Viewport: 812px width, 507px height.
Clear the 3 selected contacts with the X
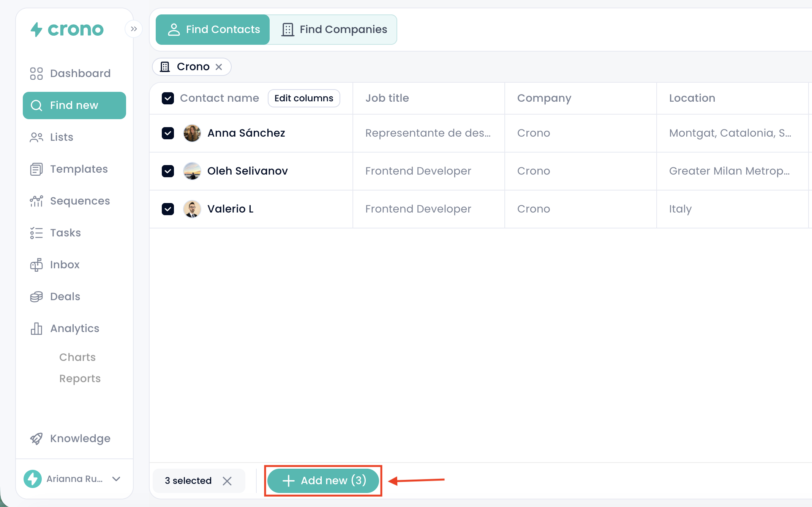(227, 481)
